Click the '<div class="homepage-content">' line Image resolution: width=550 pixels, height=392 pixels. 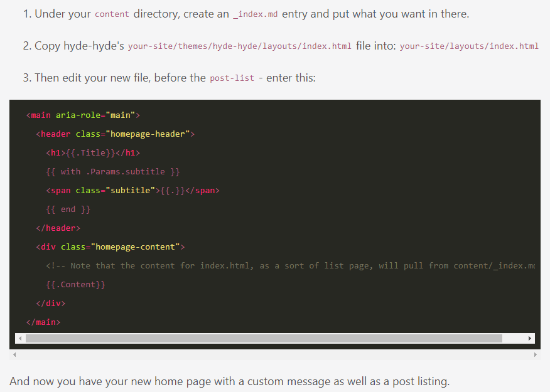point(111,247)
